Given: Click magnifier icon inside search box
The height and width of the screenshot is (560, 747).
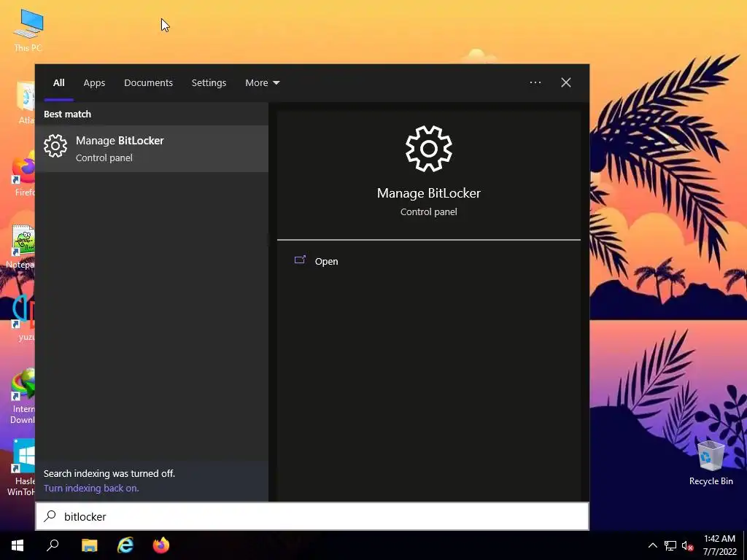Looking at the screenshot, I should point(50,516).
